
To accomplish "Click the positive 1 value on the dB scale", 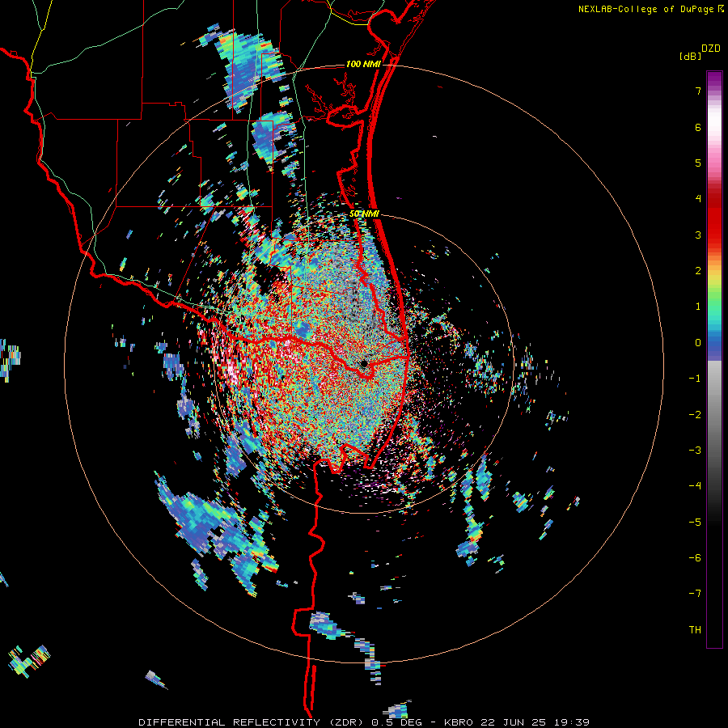I will (x=698, y=307).
